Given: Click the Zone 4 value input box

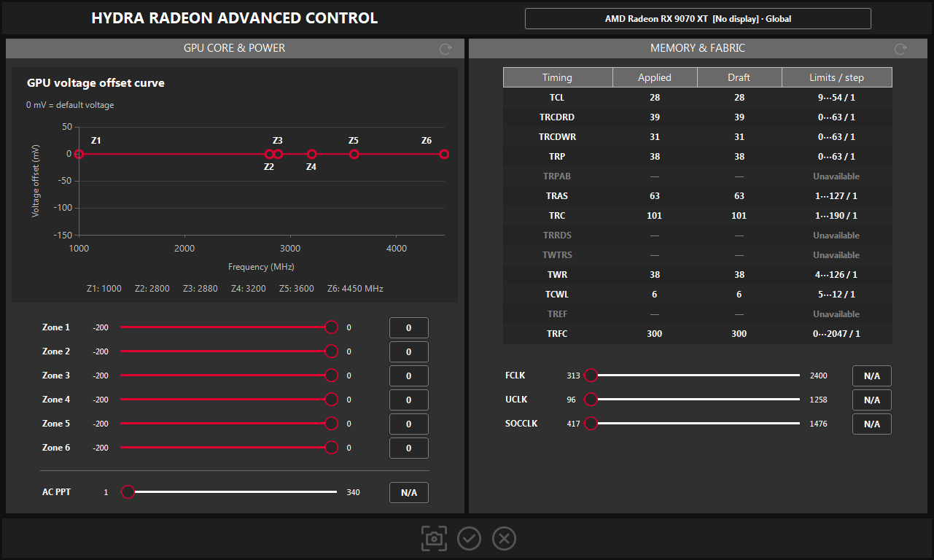Looking at the screenshot, I should point(408,400).
